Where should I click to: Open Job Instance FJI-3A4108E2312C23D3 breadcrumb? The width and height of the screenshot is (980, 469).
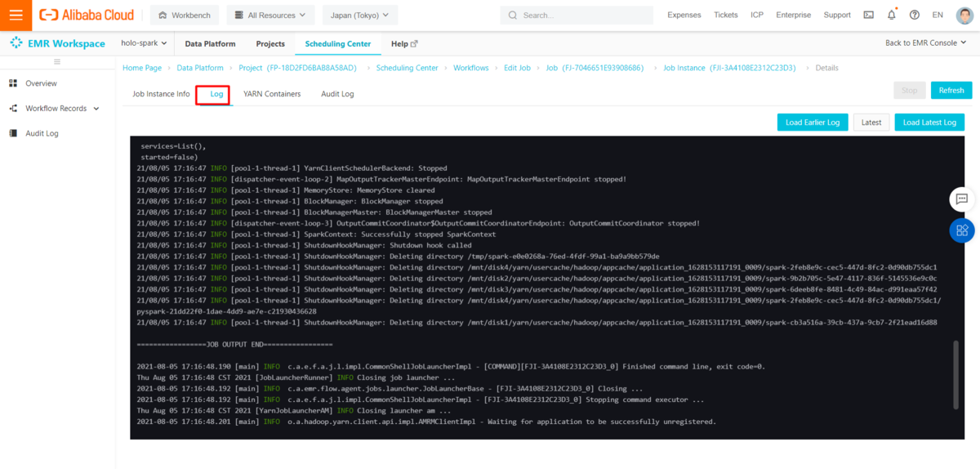(x=729, y=68)
